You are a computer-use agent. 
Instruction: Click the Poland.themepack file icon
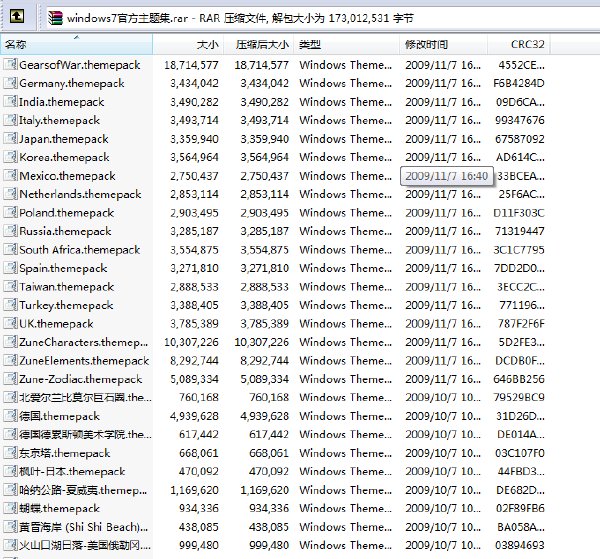click(x=10, y=212)
